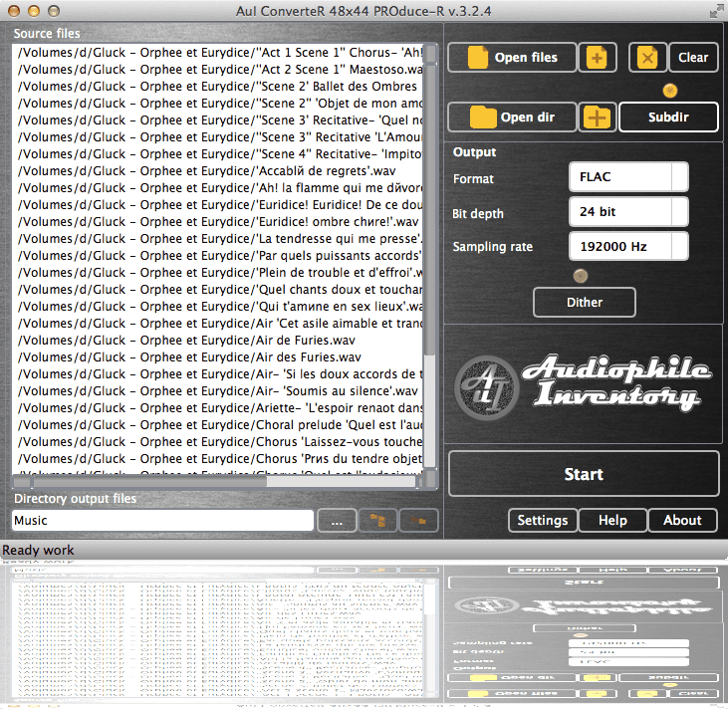Select the Air- 'Si les doux accords' row

tap(217, 374)
